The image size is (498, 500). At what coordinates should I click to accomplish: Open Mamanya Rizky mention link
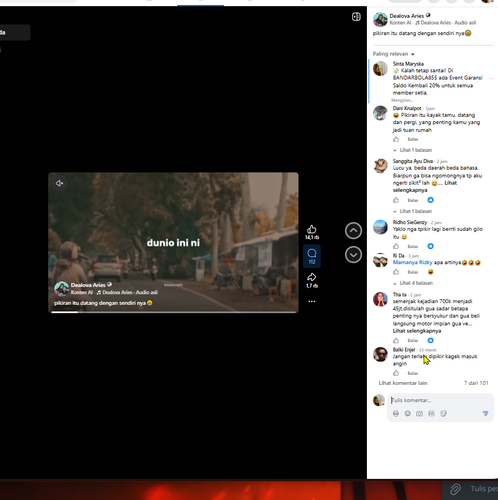412,262
